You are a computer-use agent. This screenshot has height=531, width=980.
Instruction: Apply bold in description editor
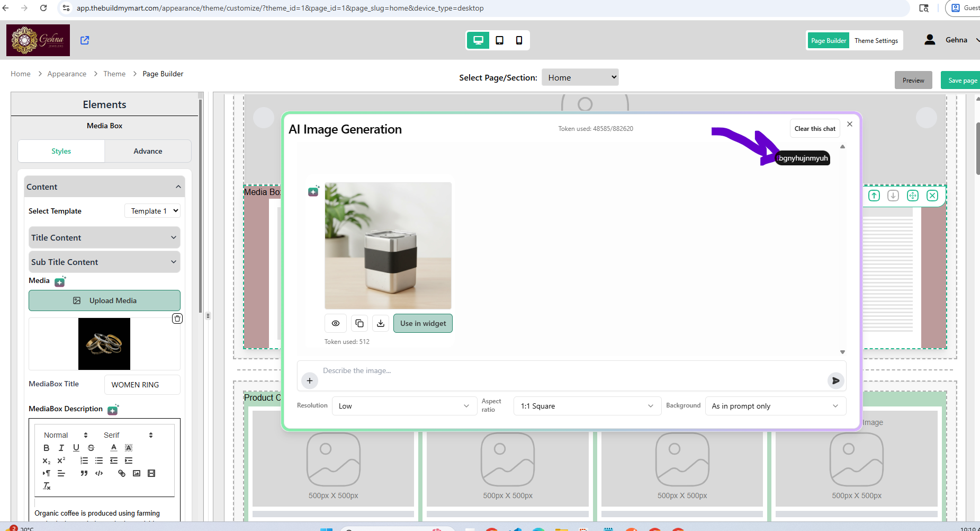tap(47, 448)
